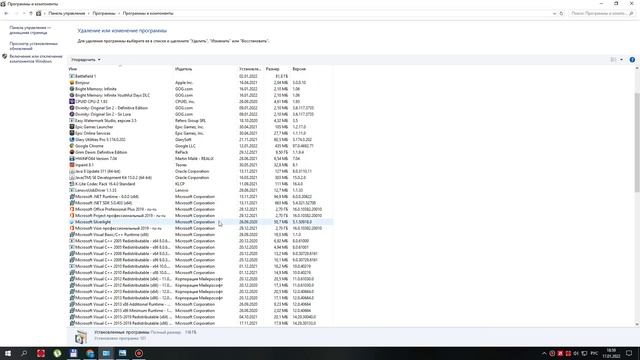Open Control Panel home page link
This screenshot has width=640, height=360.
tap(30, 30)
